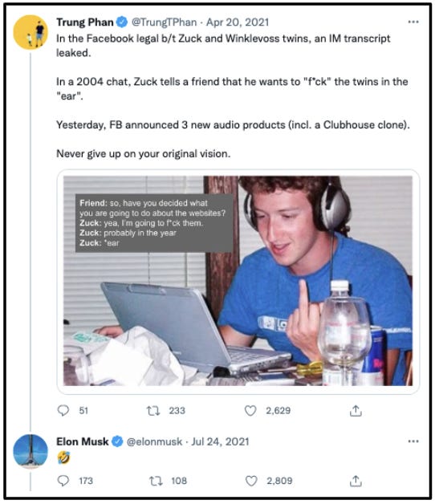This screenshot has width=435, height=504.
Task: Open more options on Trung Phan's tweet
Action: coord(413,22)
